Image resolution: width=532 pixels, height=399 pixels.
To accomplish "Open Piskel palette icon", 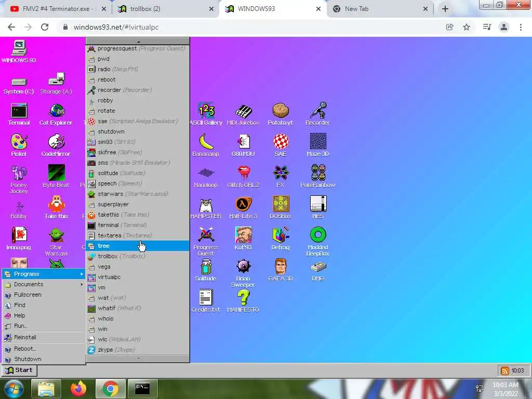I will click(19, 145).
